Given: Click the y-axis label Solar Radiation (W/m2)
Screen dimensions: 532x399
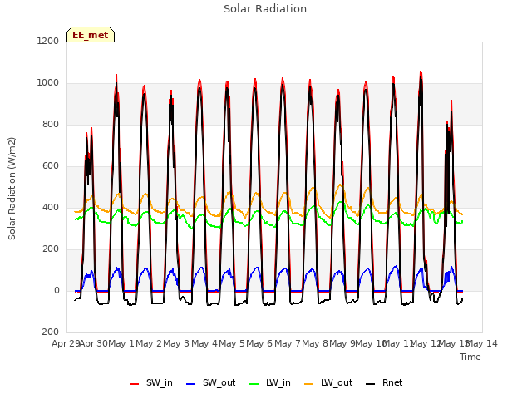Looking at the screenshot, I should click(12, 189).
